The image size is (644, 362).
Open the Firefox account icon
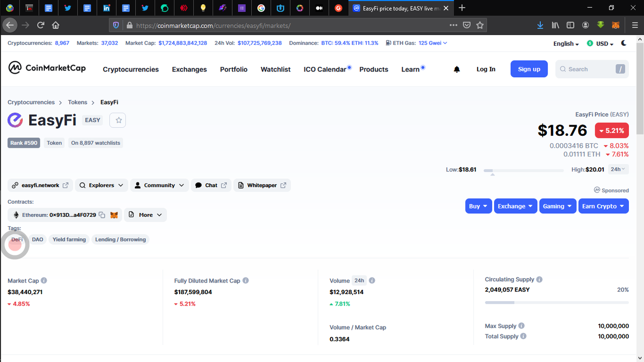[586, 25]
